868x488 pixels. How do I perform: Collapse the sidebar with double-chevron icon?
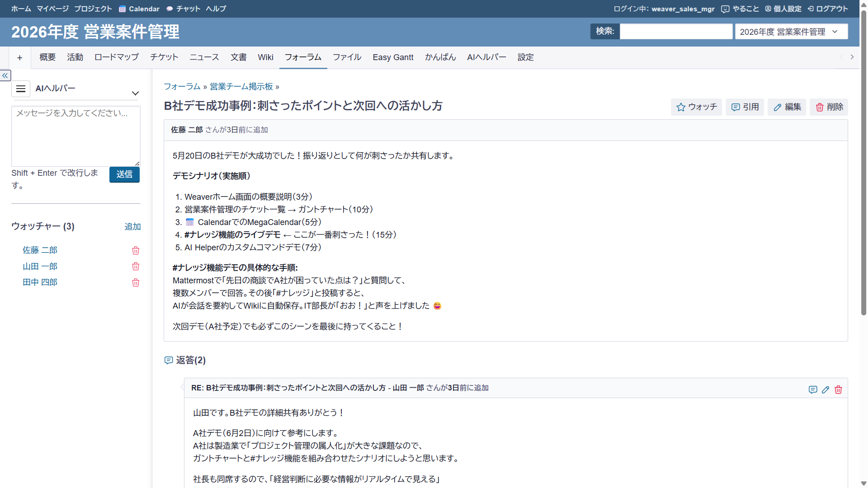pos(5,75)
